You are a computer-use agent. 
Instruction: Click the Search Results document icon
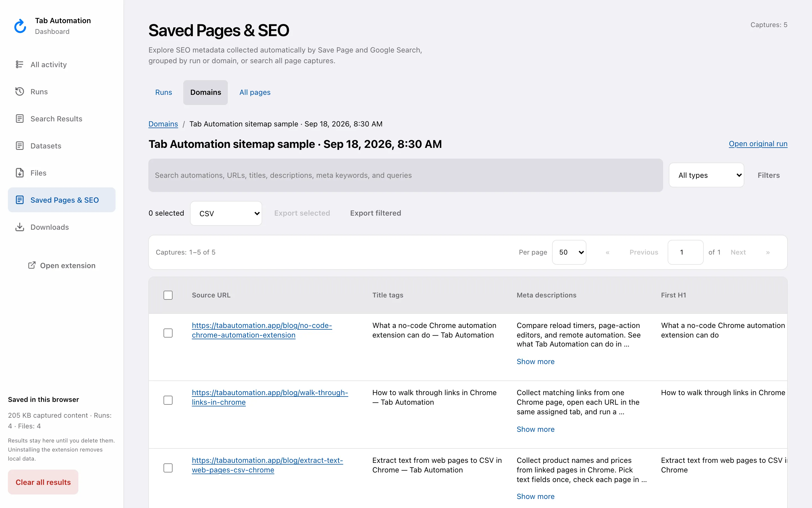[19, 119]
